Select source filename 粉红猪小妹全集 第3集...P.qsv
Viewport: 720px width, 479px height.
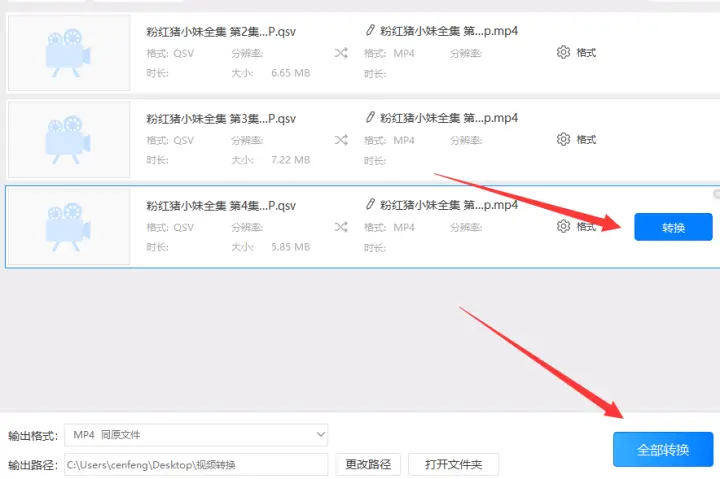(x=221, y=119)
